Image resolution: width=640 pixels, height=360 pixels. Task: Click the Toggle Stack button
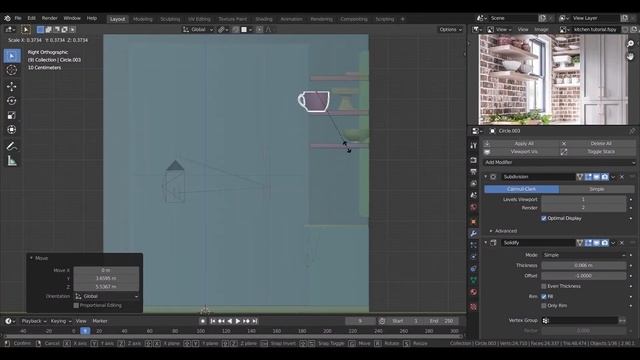point(598,152)
